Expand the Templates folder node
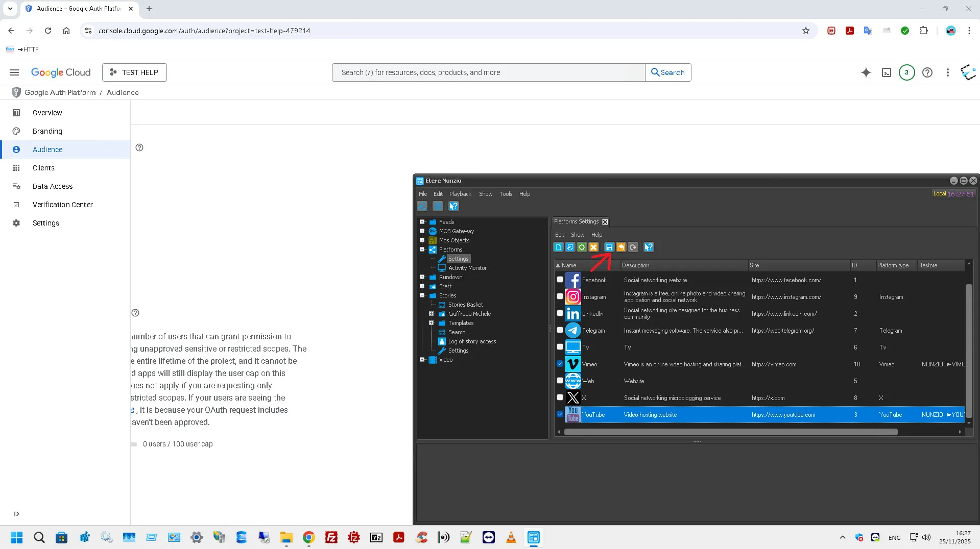The height and width of the screenshot is (549, 980). [432, 323]
